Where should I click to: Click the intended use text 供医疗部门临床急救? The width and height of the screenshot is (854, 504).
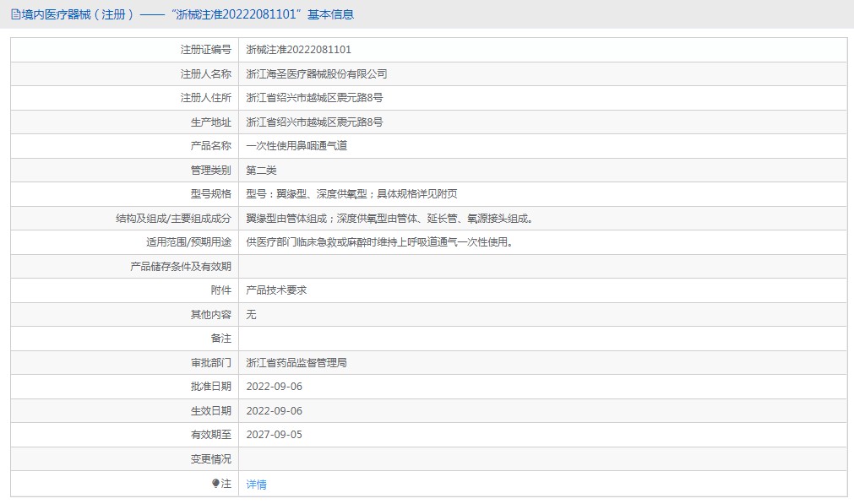tap(379, 241)
